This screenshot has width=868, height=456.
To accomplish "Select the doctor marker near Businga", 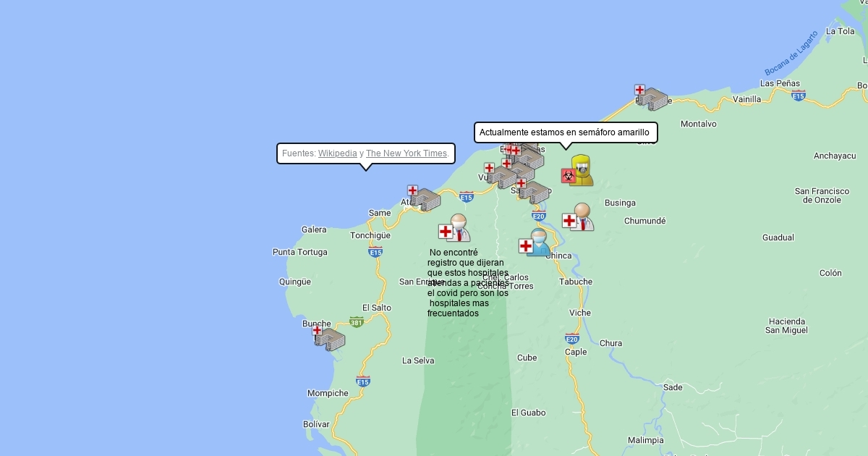I will coord(579,218).
